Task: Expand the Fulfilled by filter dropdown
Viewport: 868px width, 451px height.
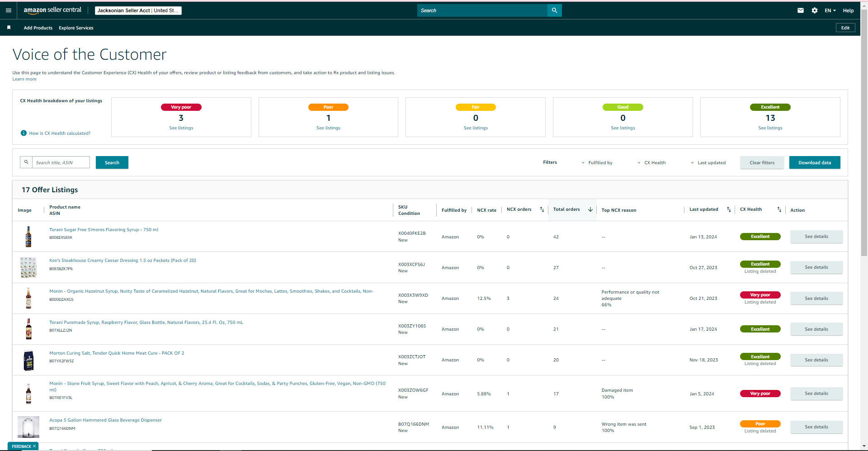Action: tap(597, 163)
